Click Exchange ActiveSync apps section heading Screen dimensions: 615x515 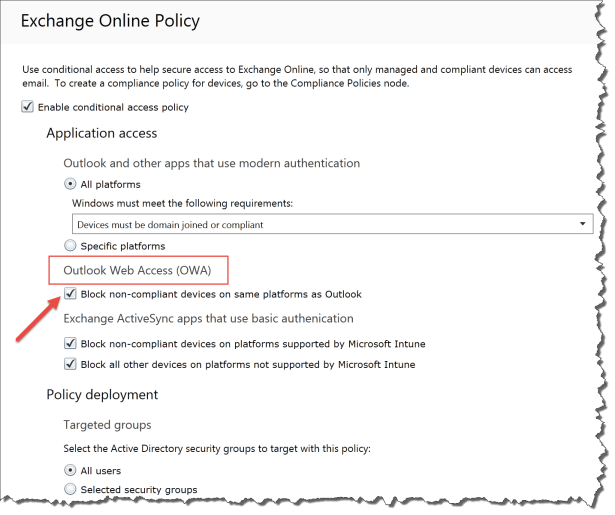[x=208, y=319]
